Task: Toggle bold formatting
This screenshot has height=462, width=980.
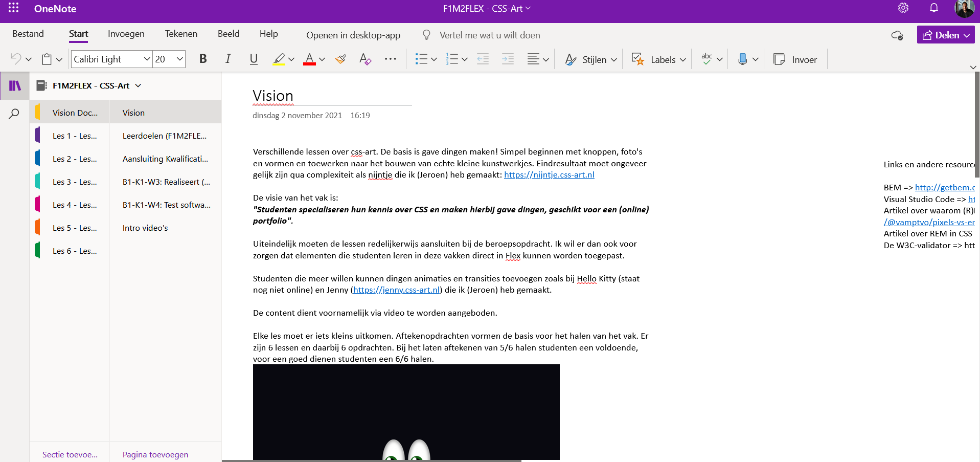Action: pos(203,59)
